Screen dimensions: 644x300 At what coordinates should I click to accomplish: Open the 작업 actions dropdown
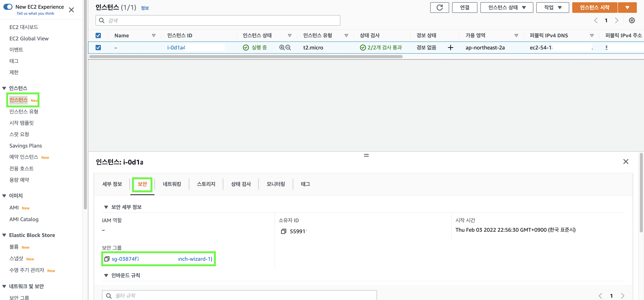pos(552,8)
